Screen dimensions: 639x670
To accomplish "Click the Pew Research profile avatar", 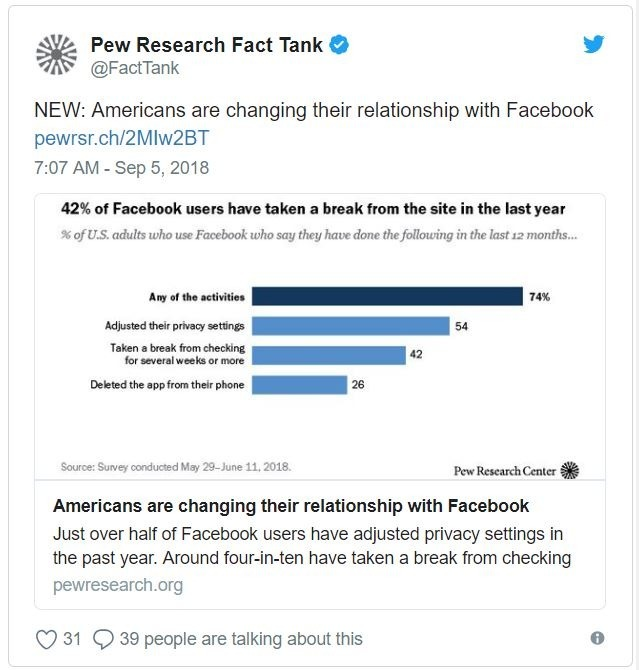I will tap(56, 55).
